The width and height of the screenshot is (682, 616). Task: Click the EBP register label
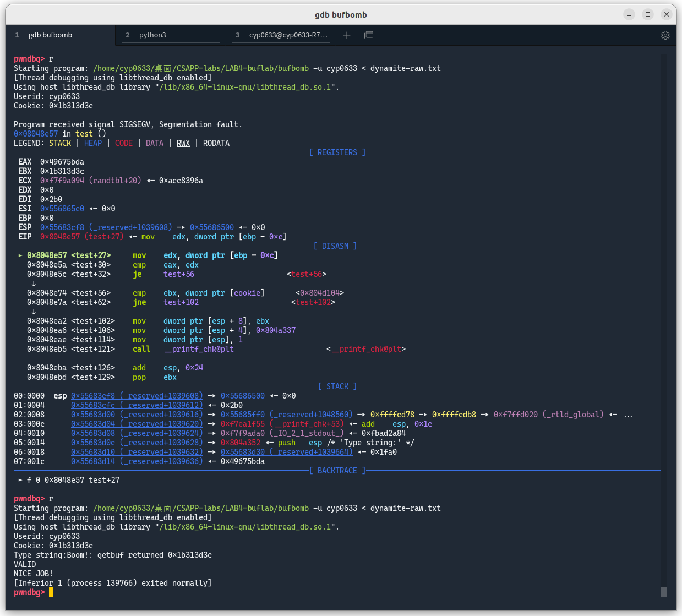[25, 218]
